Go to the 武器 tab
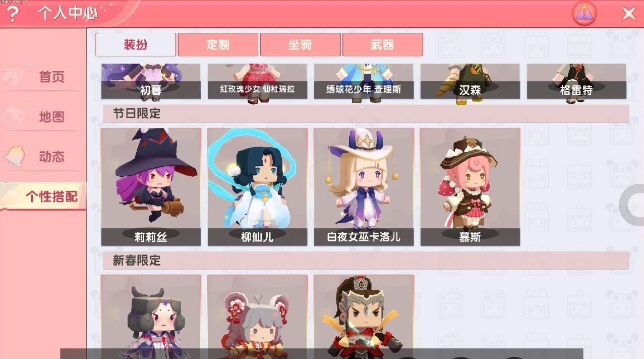The width and height of the screenshot is (644, 359). tap(382, 44)
